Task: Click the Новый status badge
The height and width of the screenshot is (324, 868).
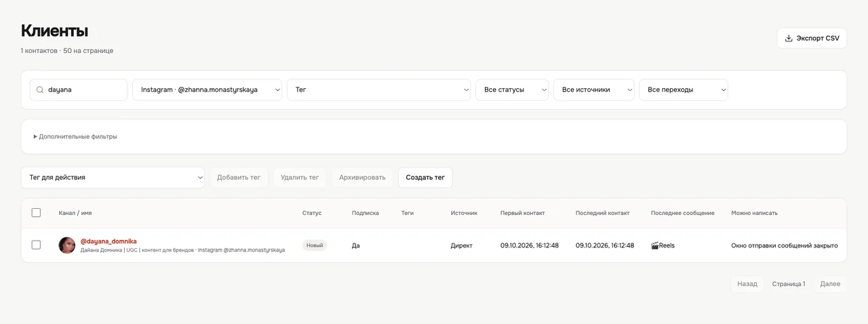Action: 315,245
